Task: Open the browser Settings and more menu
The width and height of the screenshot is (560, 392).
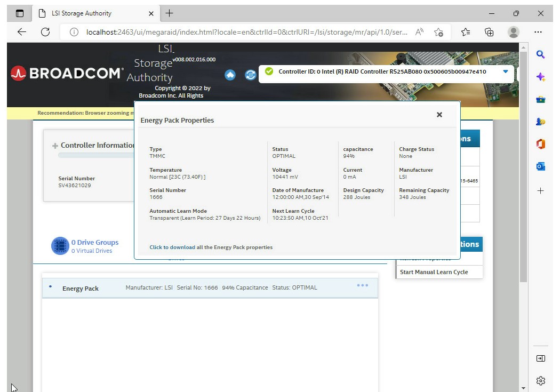Action: pos(538,32)
